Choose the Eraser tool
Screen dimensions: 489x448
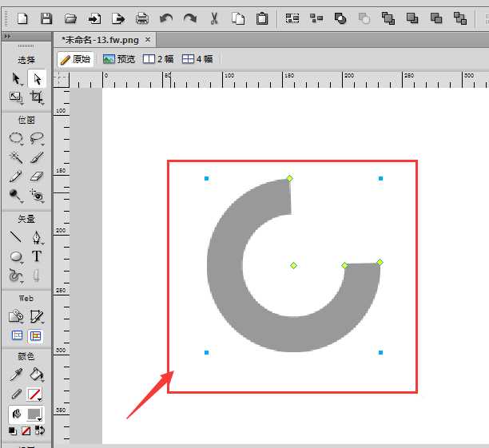tap(37, 176)
